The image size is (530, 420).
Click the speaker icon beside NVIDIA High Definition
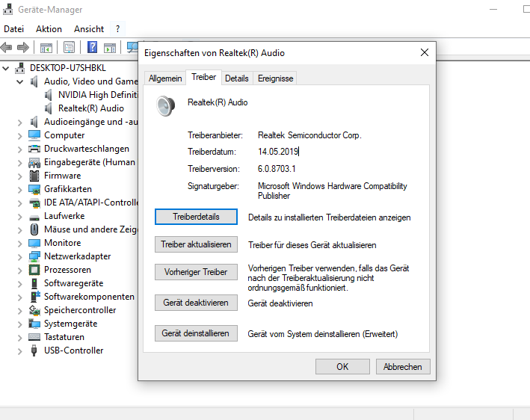tap(49, 95)
